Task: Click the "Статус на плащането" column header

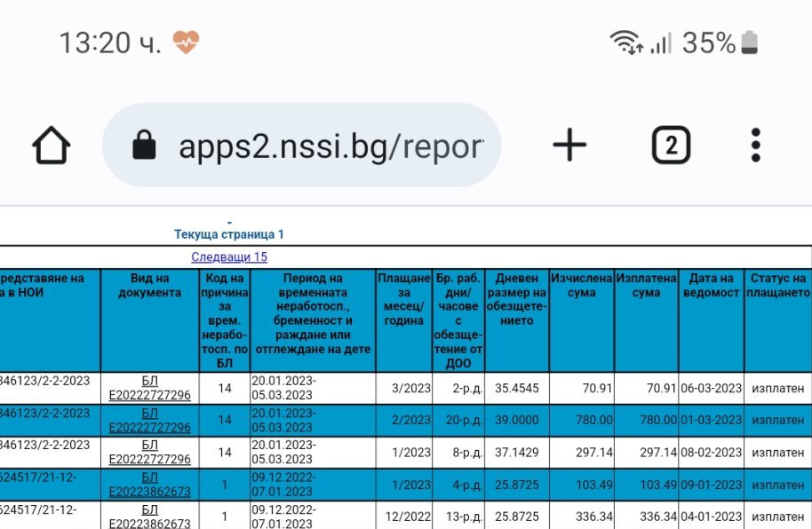Action: (x=777, y=286)
